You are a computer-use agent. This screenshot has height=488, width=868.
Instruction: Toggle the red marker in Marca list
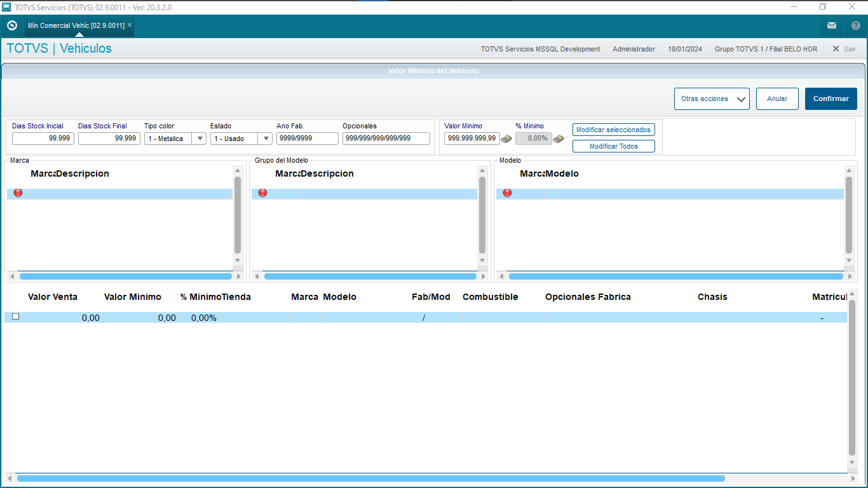(18, 193)
